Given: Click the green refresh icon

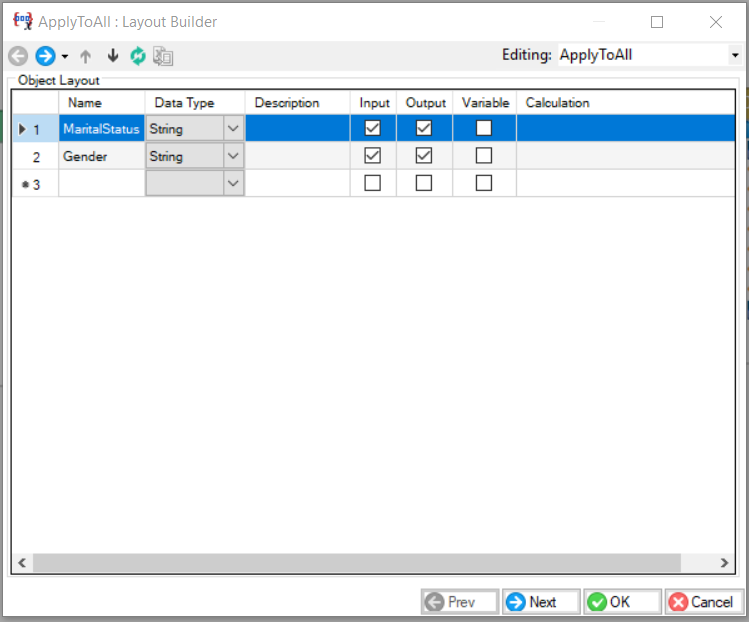Looking at the screenshot, I should tap(138, 56).
